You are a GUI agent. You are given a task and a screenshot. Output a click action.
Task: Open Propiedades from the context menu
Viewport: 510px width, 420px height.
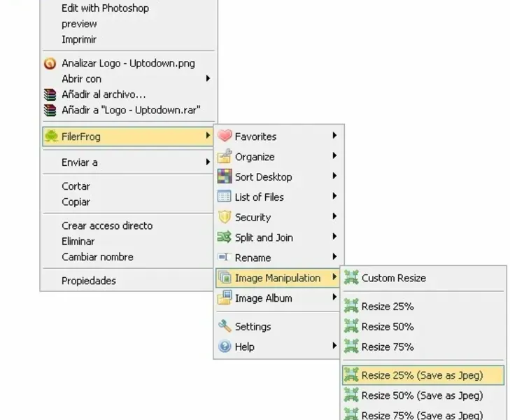point(89,281)
